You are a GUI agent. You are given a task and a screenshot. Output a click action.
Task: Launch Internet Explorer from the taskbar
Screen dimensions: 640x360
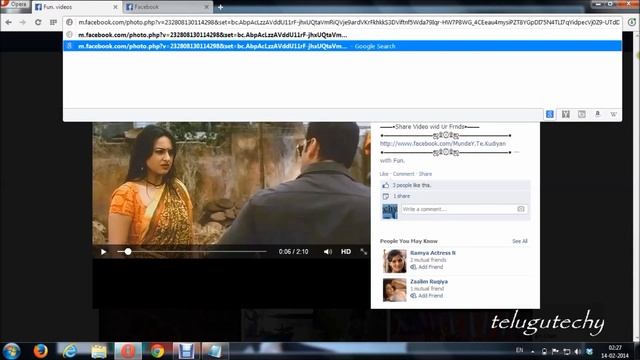tap(70, 351)
